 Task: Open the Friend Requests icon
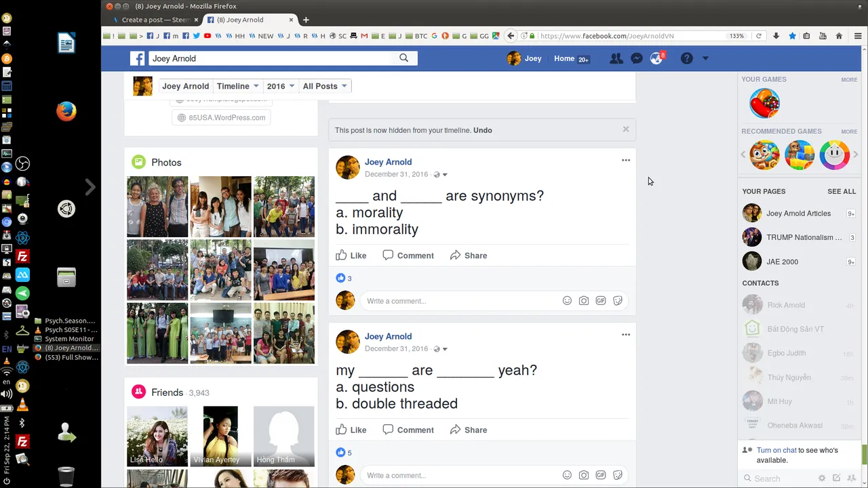[x=616, y=59]
